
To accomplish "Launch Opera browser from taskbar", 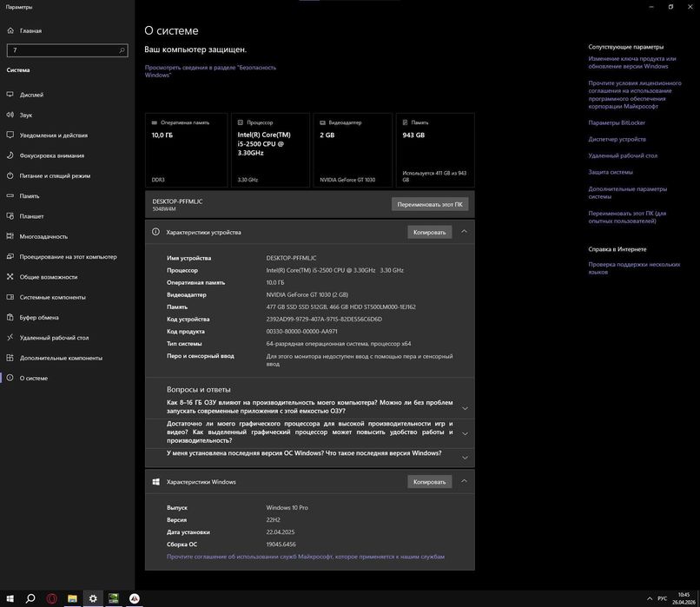I will 51,598.
